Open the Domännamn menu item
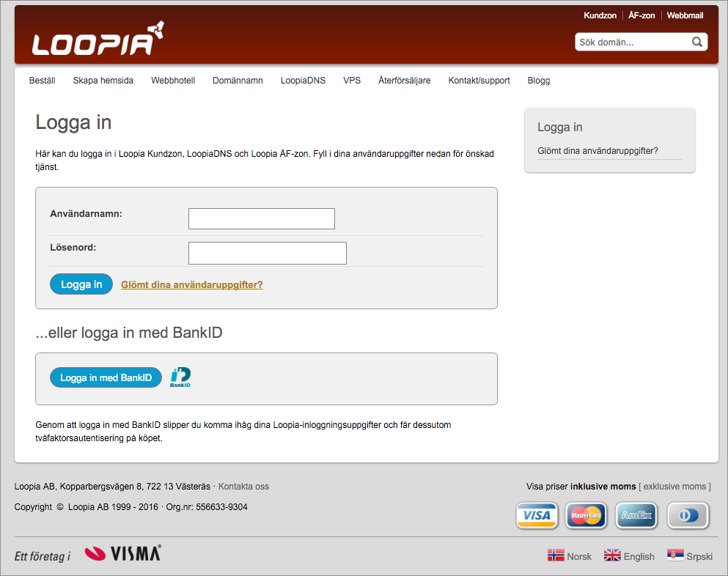 click(x=238, y=81)
